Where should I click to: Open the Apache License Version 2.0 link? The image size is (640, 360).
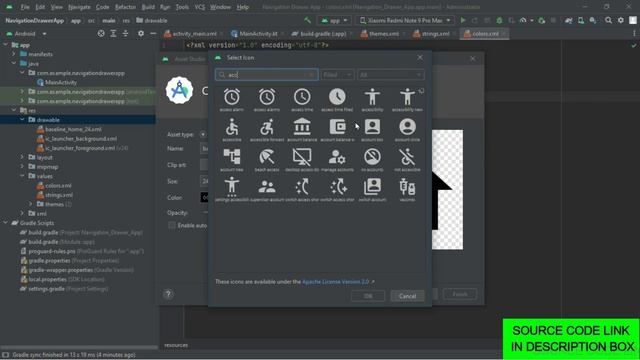point(336,282)
